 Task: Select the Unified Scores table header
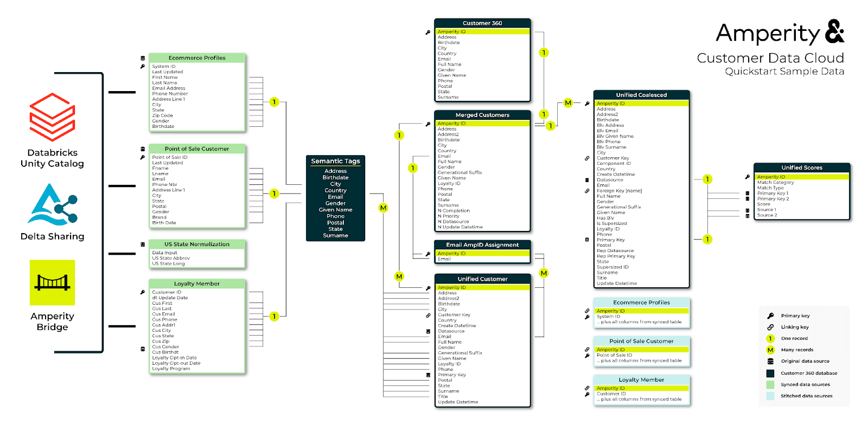[802, 168]
